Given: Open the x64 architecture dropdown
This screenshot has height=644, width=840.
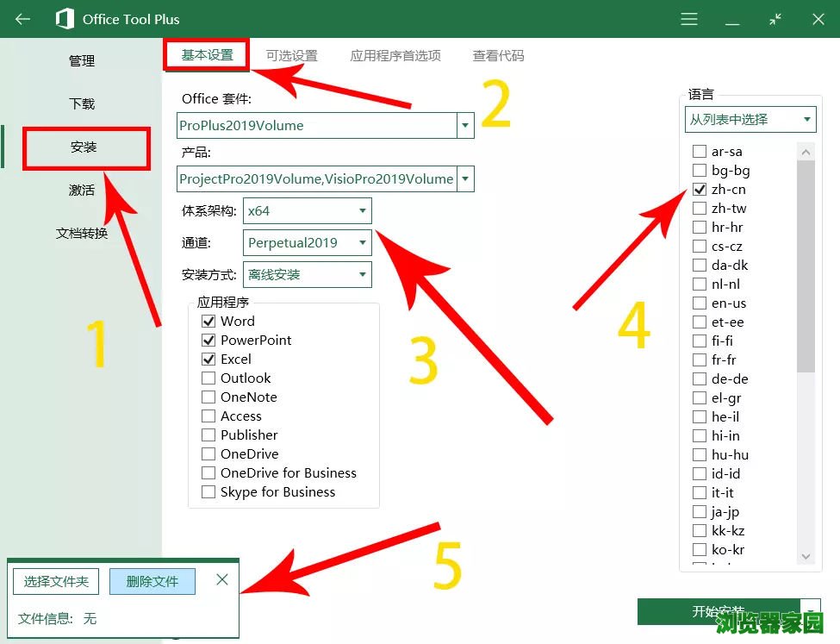Looking at the screenshot, I should [x=362, y=211].
